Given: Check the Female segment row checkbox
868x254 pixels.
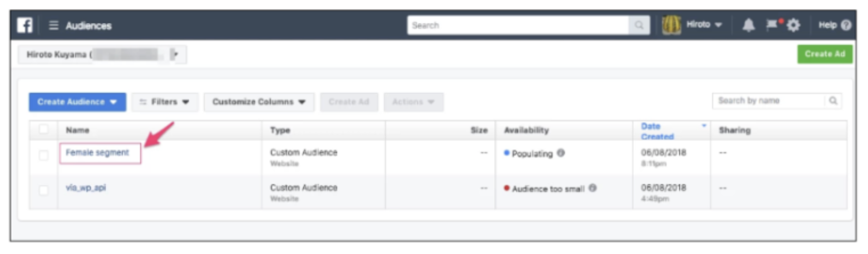Looking at the screenshot, I should [x=43, y=155].
